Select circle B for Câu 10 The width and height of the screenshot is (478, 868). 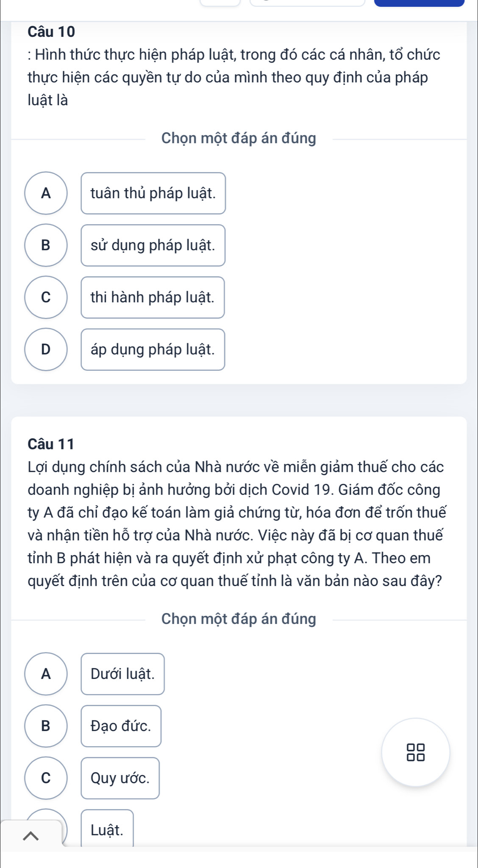coord(46,245)
